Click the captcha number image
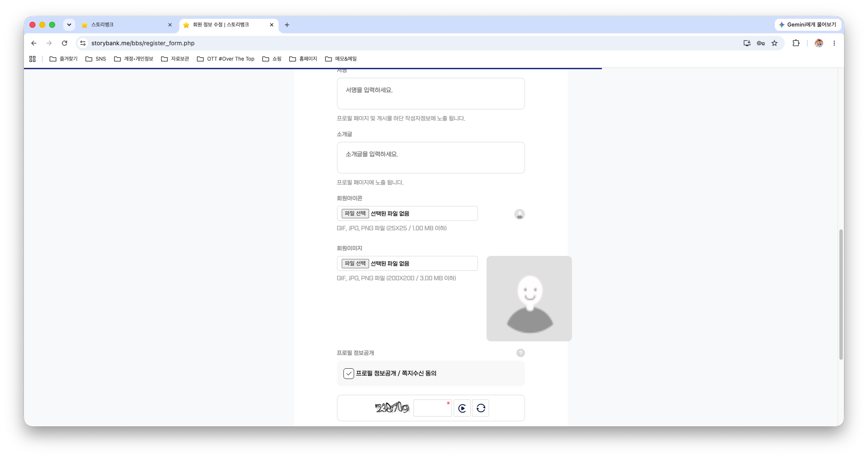 [392, 408]
